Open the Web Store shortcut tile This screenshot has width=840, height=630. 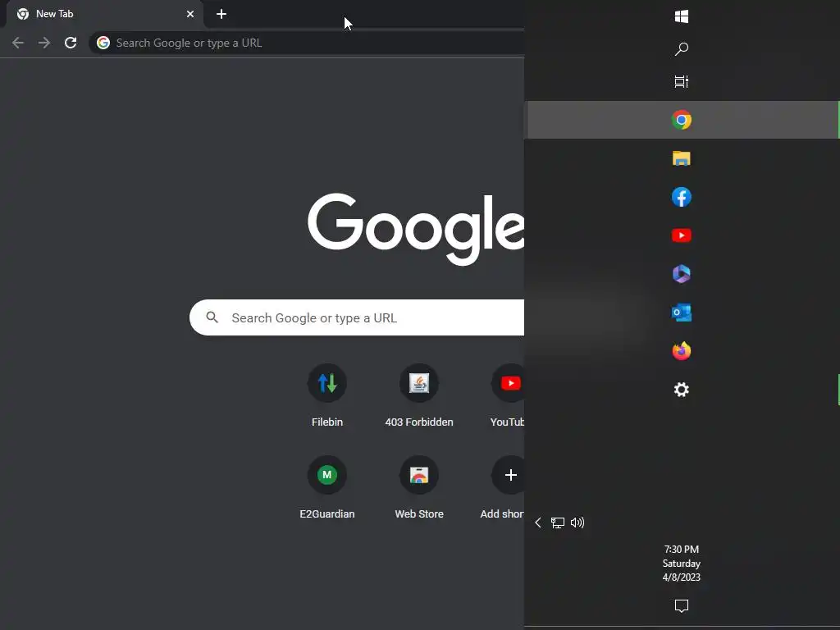coord(419,487)
